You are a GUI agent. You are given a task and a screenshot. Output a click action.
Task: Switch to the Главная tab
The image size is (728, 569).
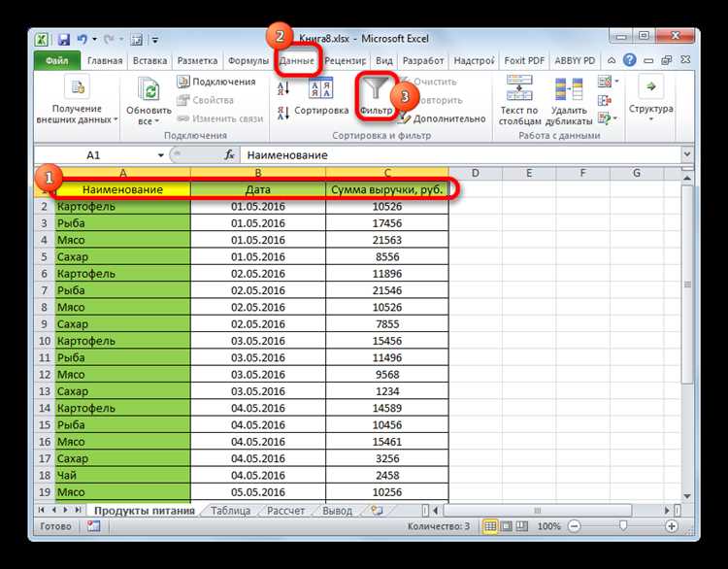(105, 61)
